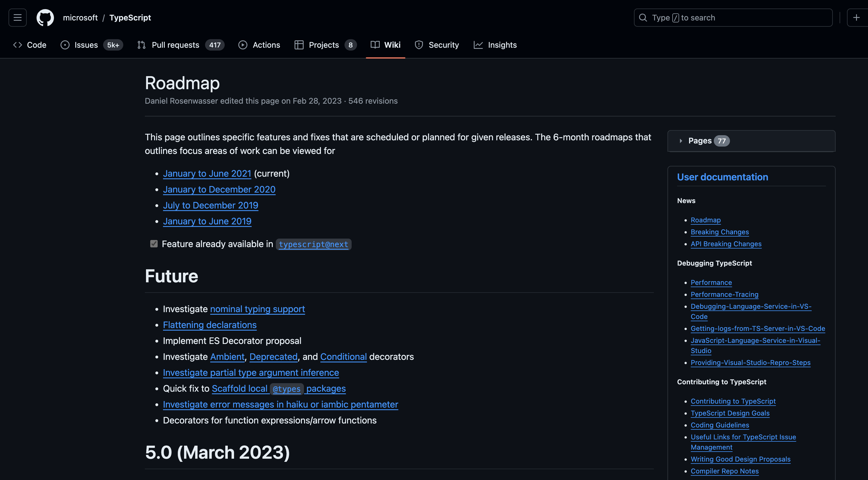Open the July to December 2019 link

tap(210, 205)
